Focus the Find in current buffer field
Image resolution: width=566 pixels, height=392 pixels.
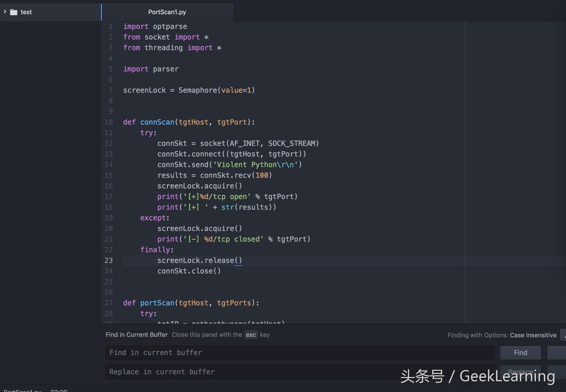[x=300, y=353]
